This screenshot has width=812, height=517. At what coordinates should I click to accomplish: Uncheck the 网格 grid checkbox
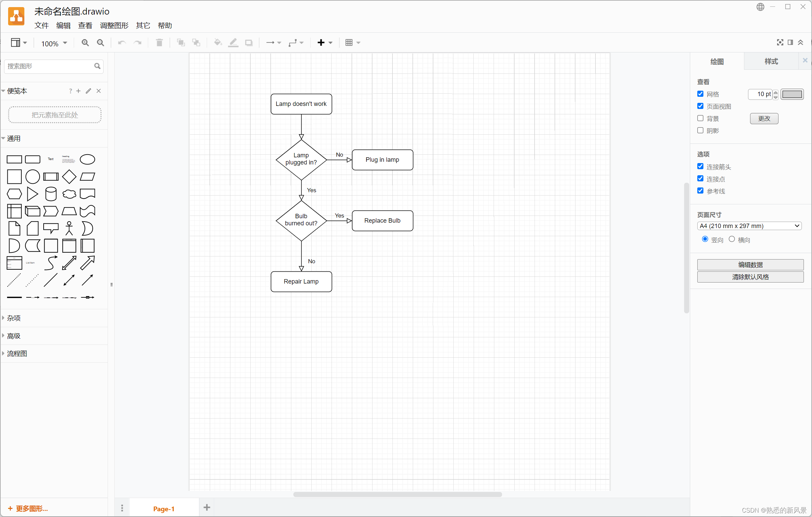click(700, 94)
